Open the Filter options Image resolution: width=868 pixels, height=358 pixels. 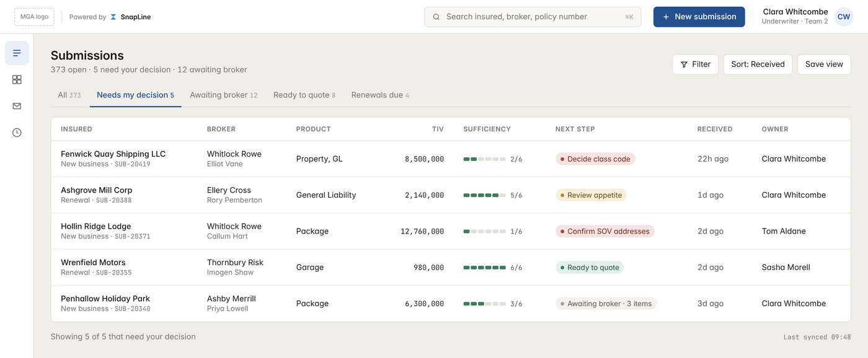pyautogui.click(x=695, y=64)
